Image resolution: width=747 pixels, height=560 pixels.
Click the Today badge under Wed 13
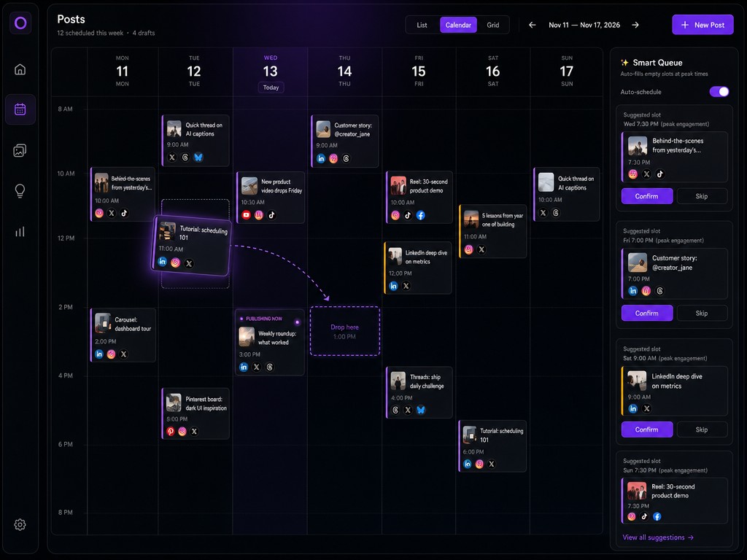point(271,87)
